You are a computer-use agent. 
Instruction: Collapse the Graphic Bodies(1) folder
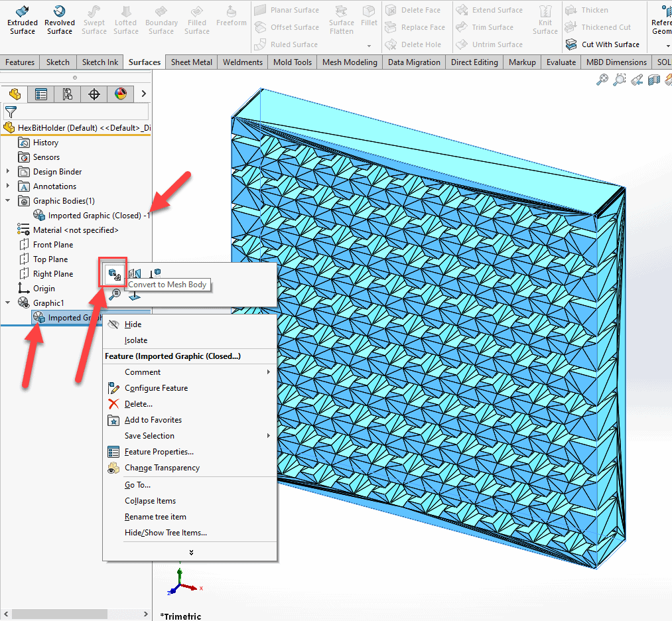click(8, 200)
